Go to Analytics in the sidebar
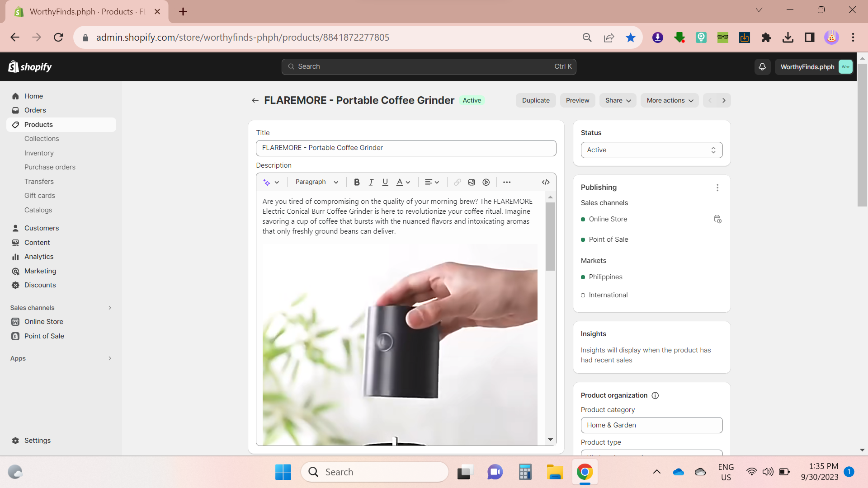This screenshot has height=488, width=868. (x=39, y=257)
